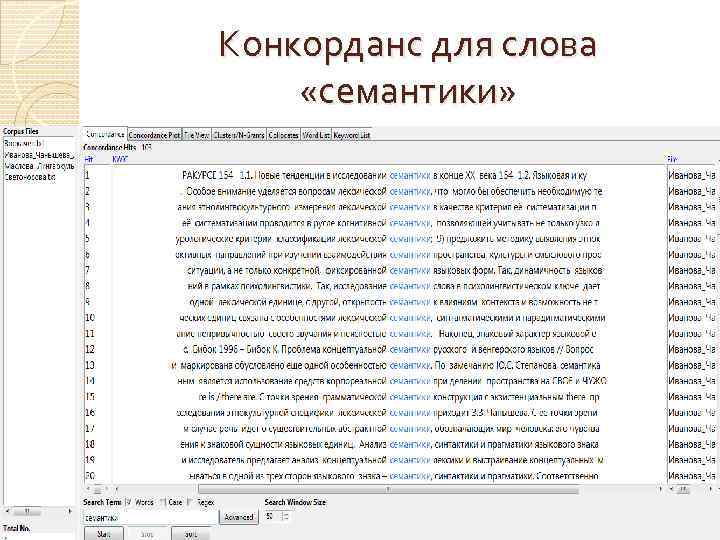Switch to the Concordance tab
Image resolution: width=720 pixels, height=540 pixels.
pyautogui.click(x=105, y=135)
